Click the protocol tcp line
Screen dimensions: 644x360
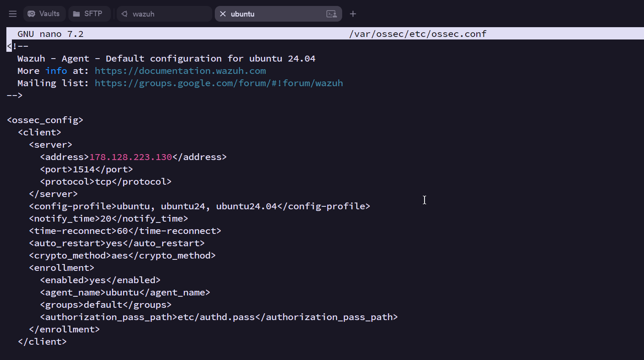click(x=106, y=182)
